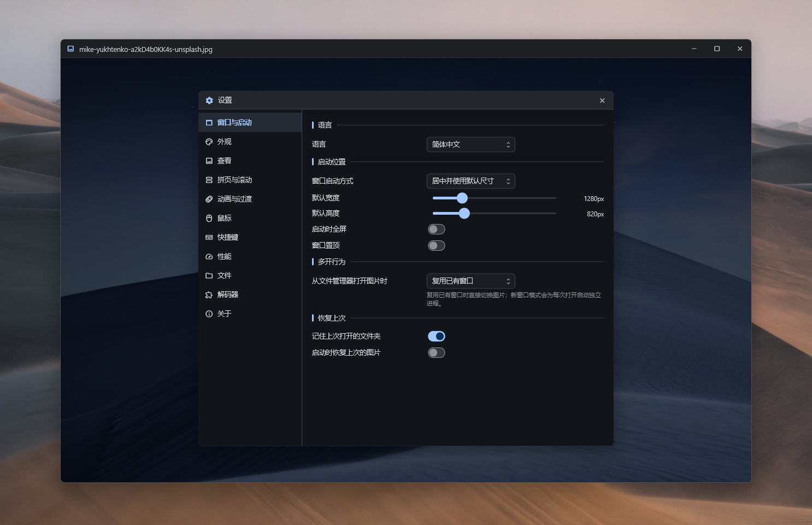Click the 默认宽度 slider handle
Screen dimensions: 812x525
point(462,198)
